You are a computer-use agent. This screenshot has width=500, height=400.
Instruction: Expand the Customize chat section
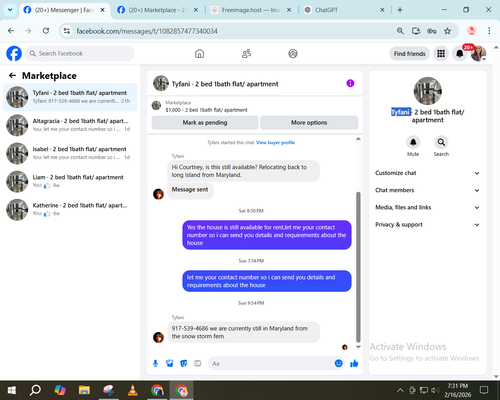click(x=427, y=173)
